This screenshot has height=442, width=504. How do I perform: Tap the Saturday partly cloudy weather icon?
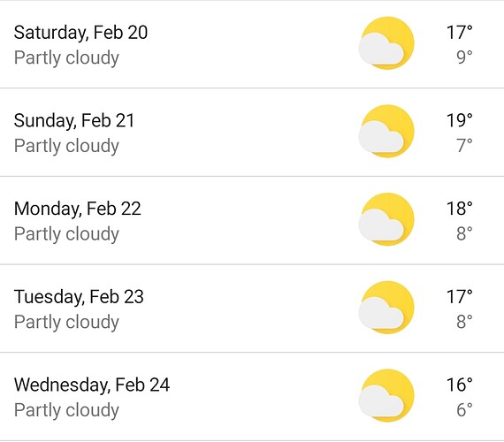[386, 43]
